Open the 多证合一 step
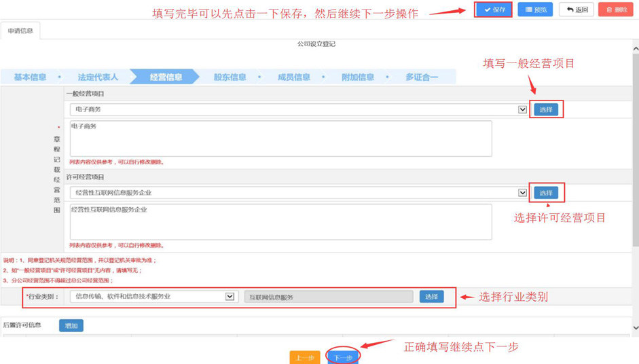Viewport: 639px width, 364px height. [x=421, y=77]
